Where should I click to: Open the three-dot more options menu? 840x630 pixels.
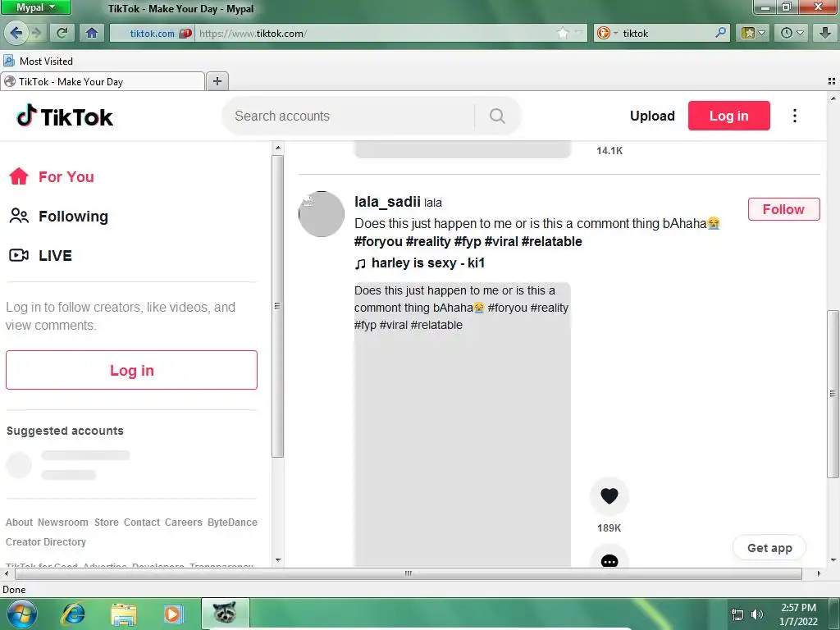click(x=794, y=116)
